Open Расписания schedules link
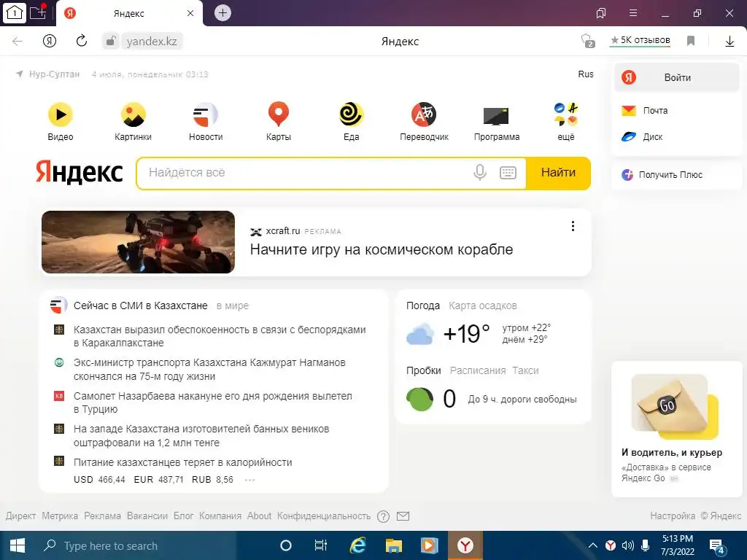 [478, 370]
